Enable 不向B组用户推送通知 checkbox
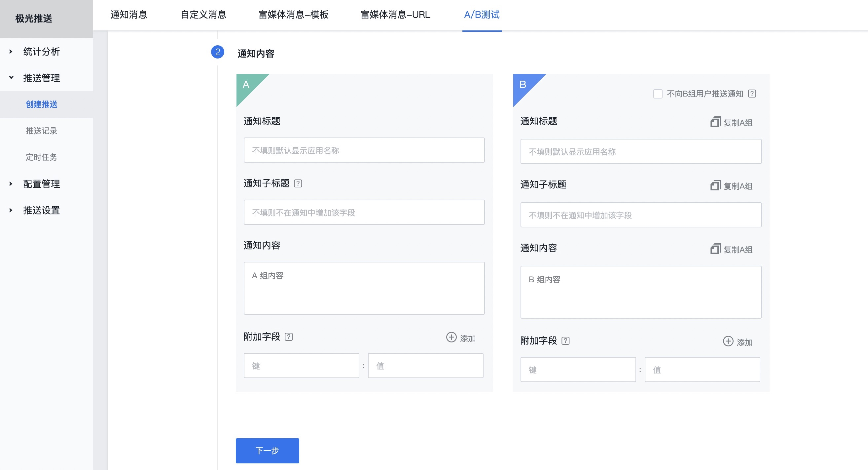The image size is (868, 470). 657,94
